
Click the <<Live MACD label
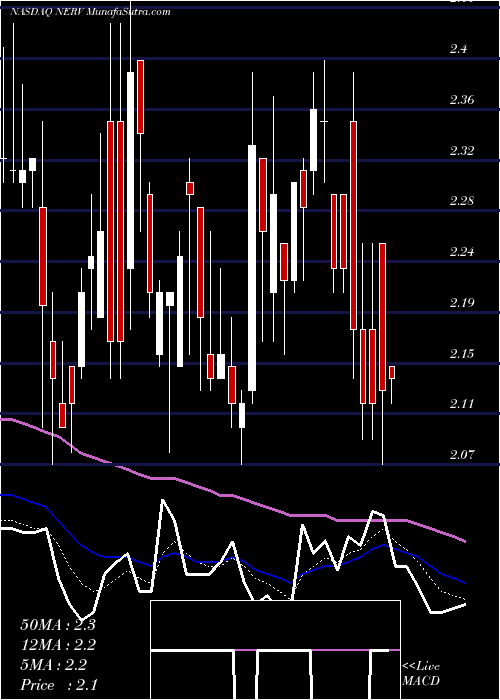[421, 674]
